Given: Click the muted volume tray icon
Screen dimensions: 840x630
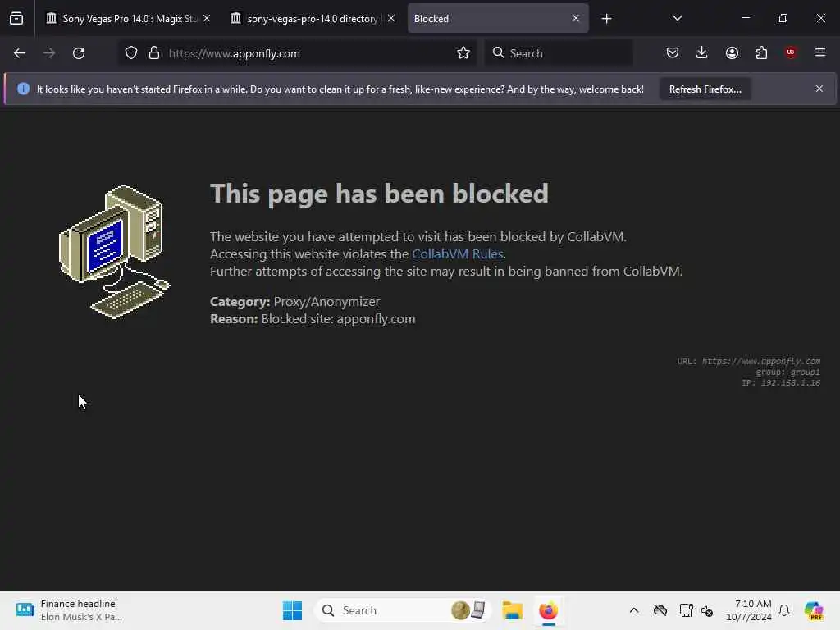Looking at the screenshot, I should [707, 610].
